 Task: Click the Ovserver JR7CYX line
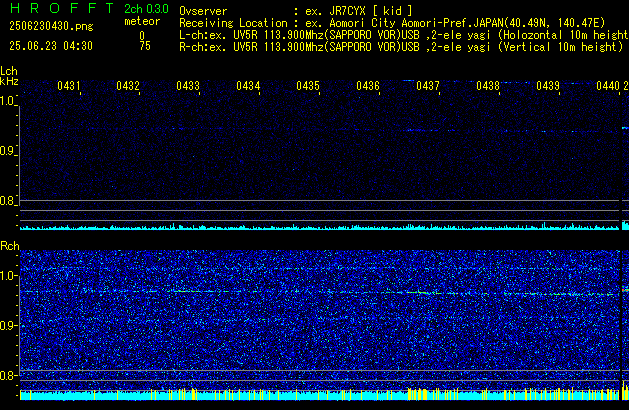tap(296, 11)
